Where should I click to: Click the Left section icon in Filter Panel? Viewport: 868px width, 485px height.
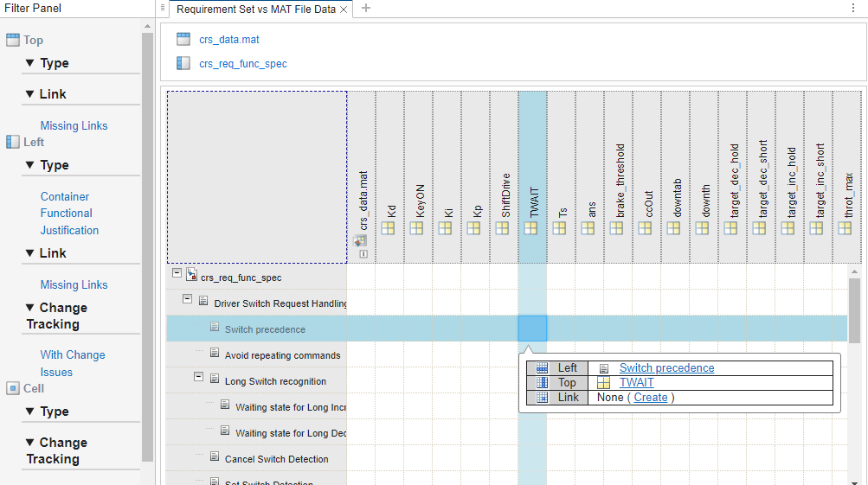(13, 142)
